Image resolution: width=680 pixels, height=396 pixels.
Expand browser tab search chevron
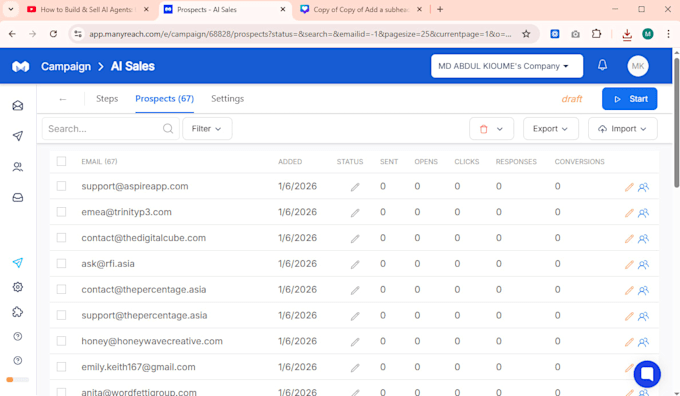pyautogui.click(x=10, y=9)
